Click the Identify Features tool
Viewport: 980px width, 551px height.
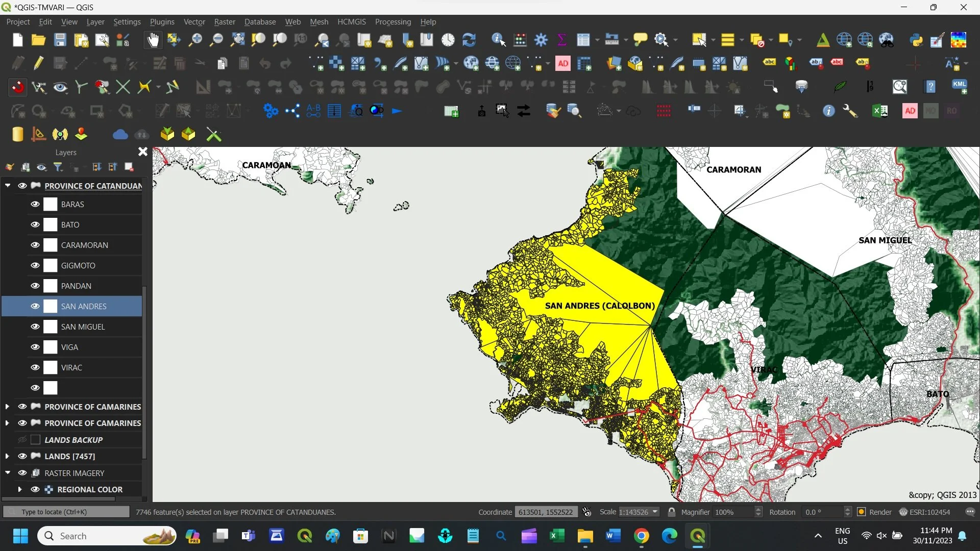pos(498,40)
